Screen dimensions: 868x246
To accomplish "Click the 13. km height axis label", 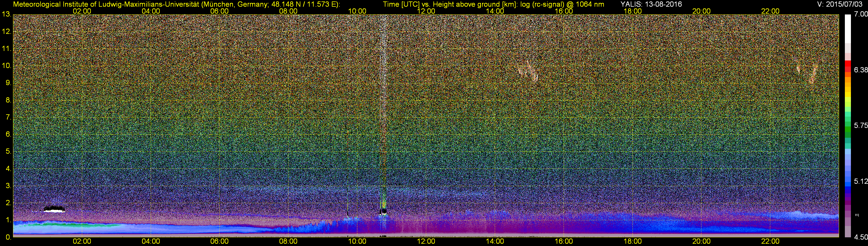I will pos(6,14).
